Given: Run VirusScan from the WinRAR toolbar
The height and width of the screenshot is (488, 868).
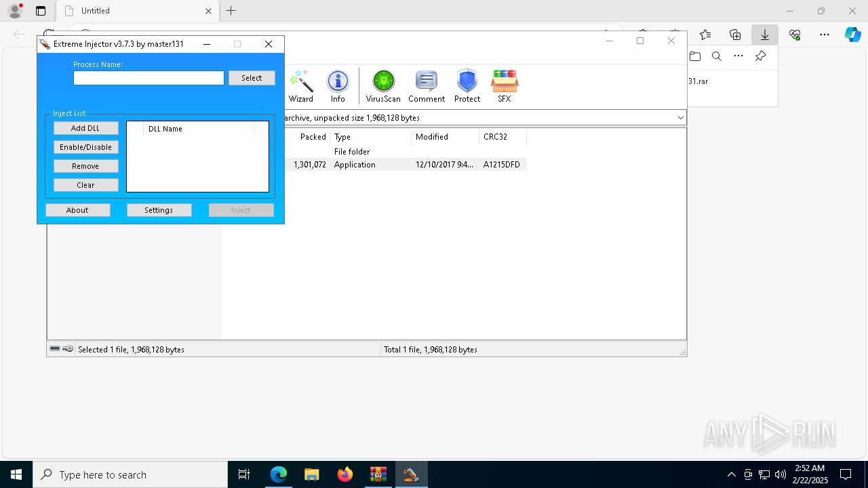Looking at the screenshot, I should point(383,85).
